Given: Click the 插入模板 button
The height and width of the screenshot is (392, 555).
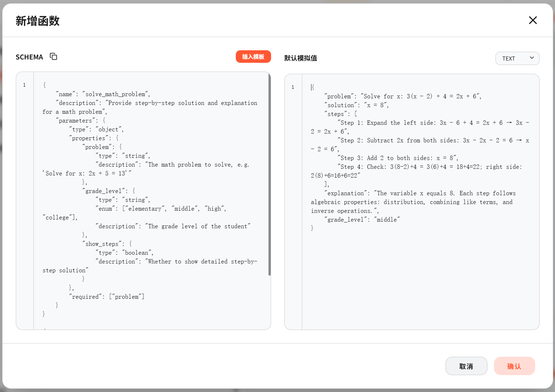Looking at the screenshot, I should coord(253,57).
